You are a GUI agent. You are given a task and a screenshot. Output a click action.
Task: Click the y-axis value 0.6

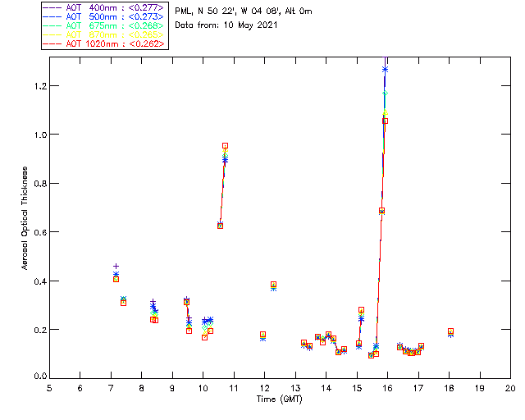40,232
